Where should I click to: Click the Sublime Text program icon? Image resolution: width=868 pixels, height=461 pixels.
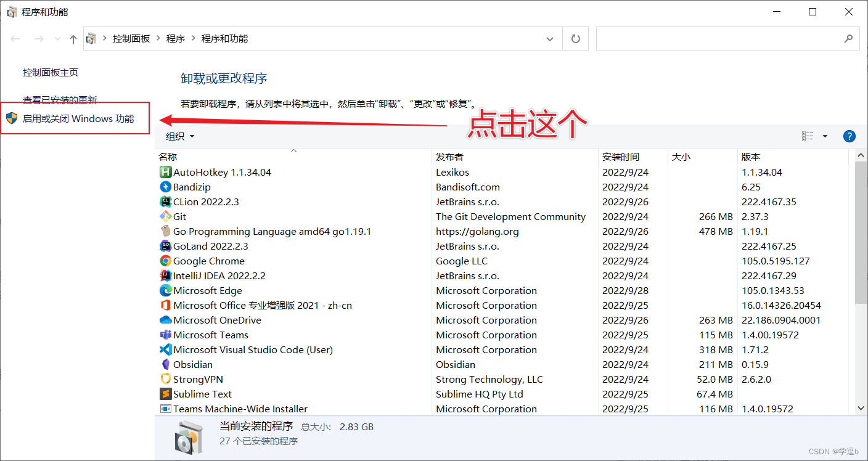click(x=165, y=394)
